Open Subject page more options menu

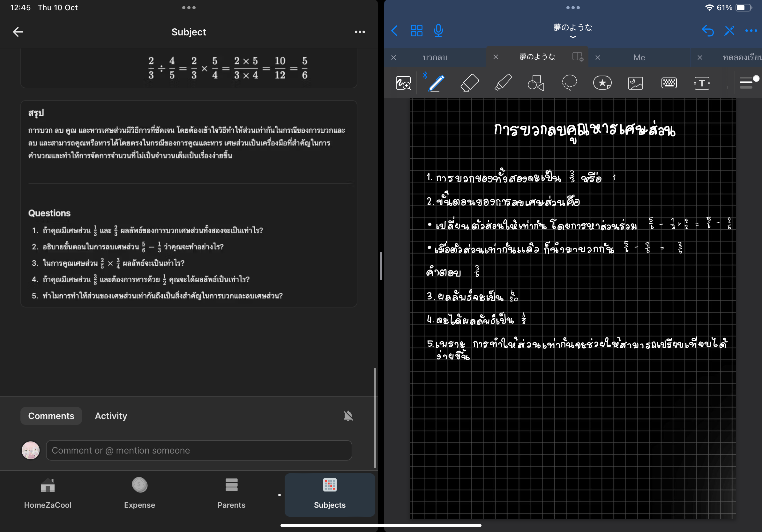[360, 32]
